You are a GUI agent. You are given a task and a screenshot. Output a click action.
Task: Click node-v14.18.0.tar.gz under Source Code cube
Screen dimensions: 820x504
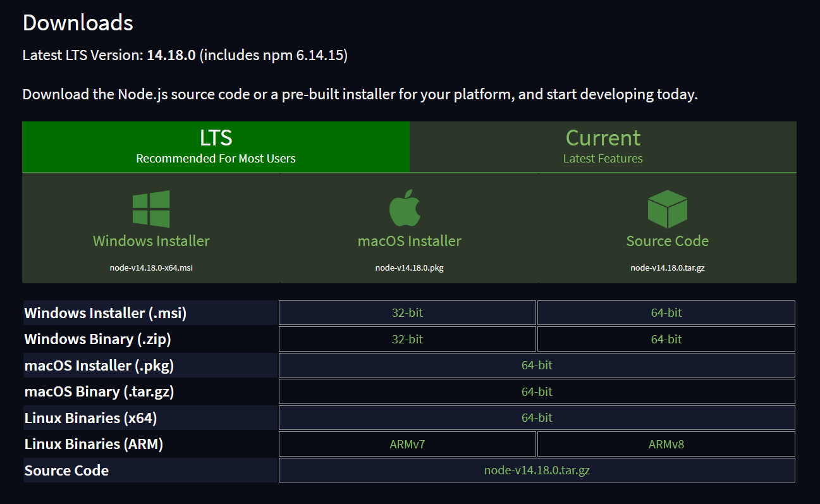[667, 267]
